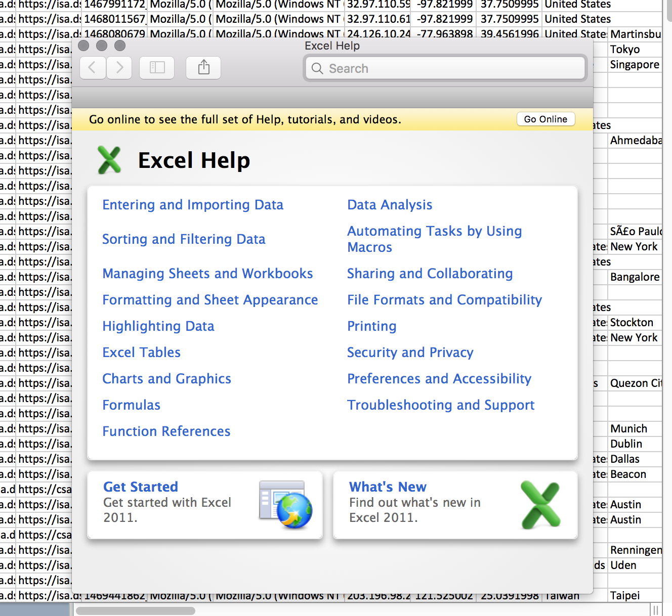Select the Dublin cell in spreadsheet
The width and height of the screenshot is (672, 616).
point(635,444)
